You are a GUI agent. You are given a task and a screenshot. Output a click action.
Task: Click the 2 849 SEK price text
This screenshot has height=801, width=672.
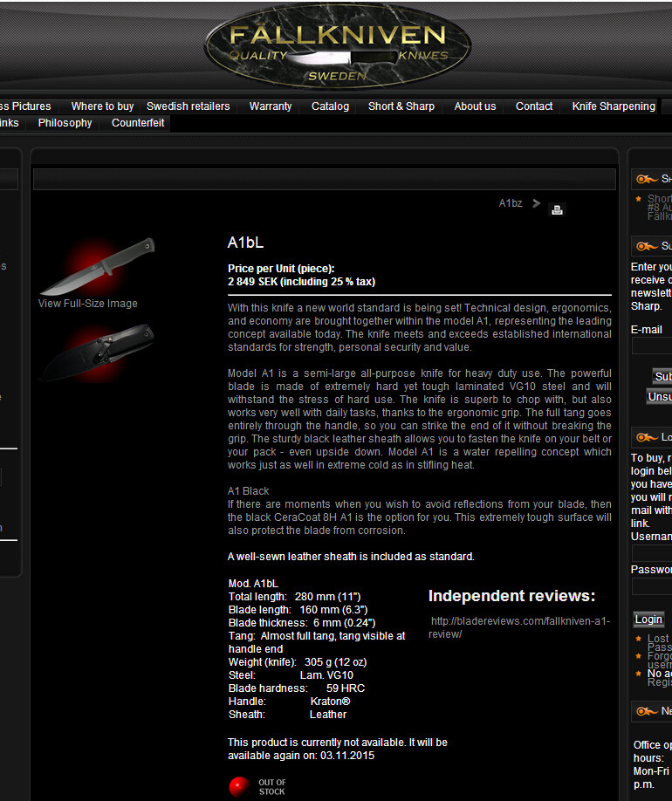301,282
